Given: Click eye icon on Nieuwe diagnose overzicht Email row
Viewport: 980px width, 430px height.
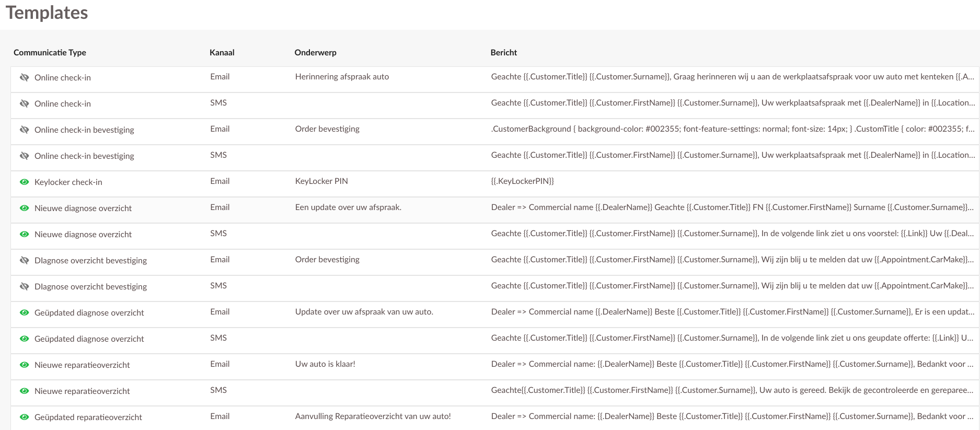Looking at the screenshot, I should [24, 208].
